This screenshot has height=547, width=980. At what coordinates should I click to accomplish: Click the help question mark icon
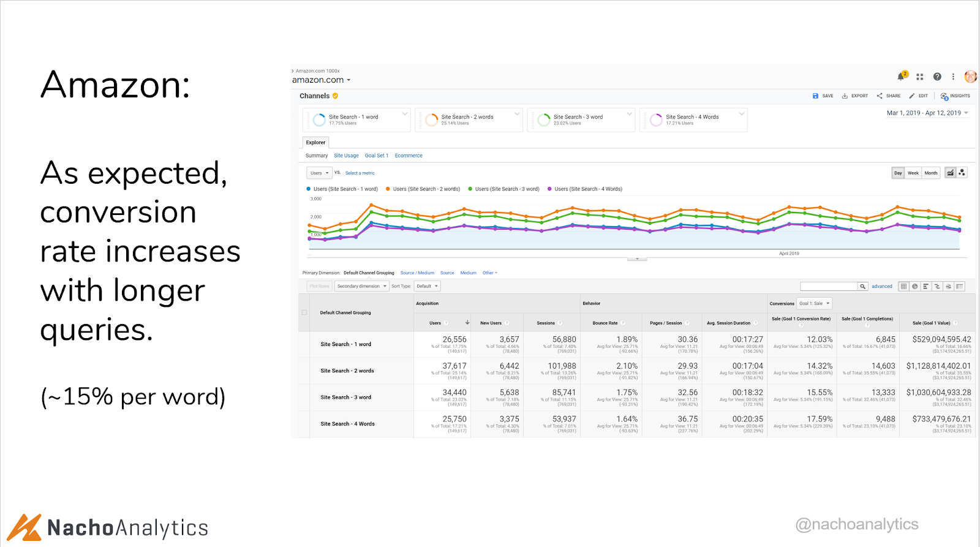[937, 77]
